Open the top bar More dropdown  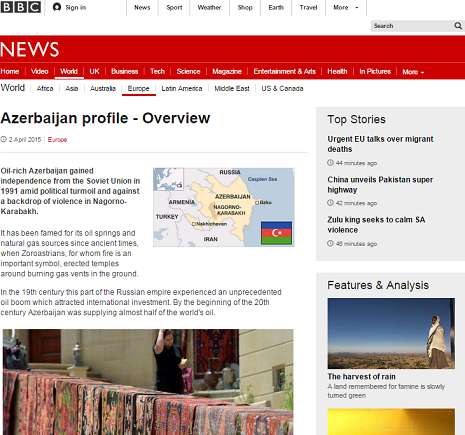tap(346, 7)
